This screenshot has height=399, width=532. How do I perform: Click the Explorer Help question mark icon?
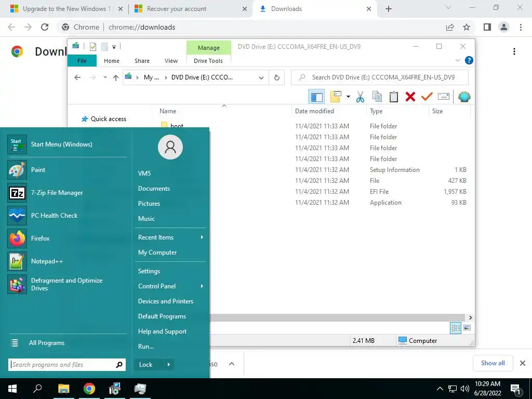[469, 60]
